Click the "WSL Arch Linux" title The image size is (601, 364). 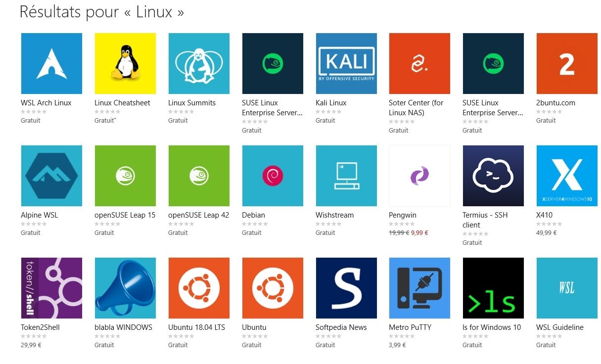coord(46,103)
